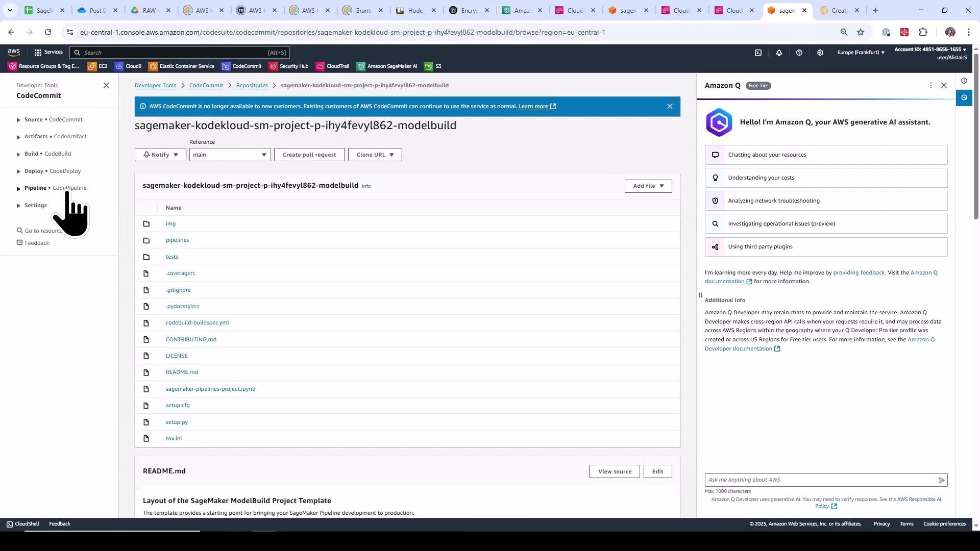This screenshot has width=980, height=551.
Task: Open Cookie preferences in footer
Action: coord(944,524)
